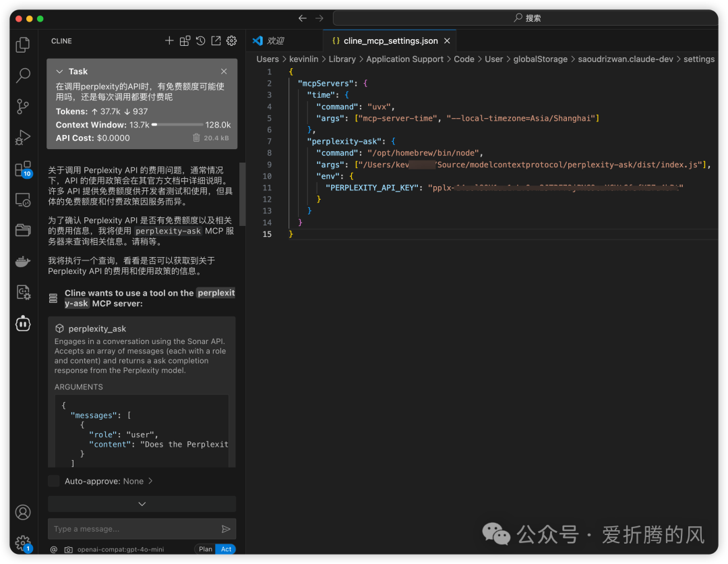The image size is (728, 564).
Task: Click the openai-compat:gpt-4o-mini model selector
Action: point(120,549)
